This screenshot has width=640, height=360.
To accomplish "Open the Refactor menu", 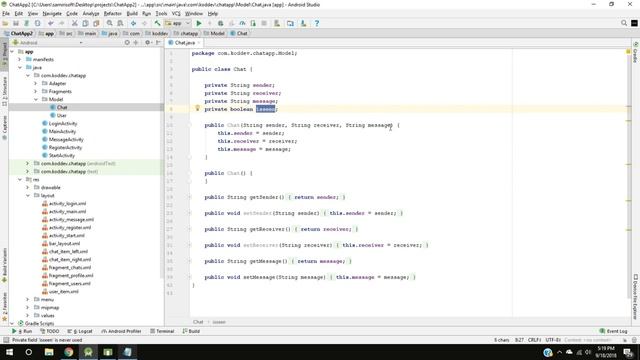I will click(x=113, y=13).
